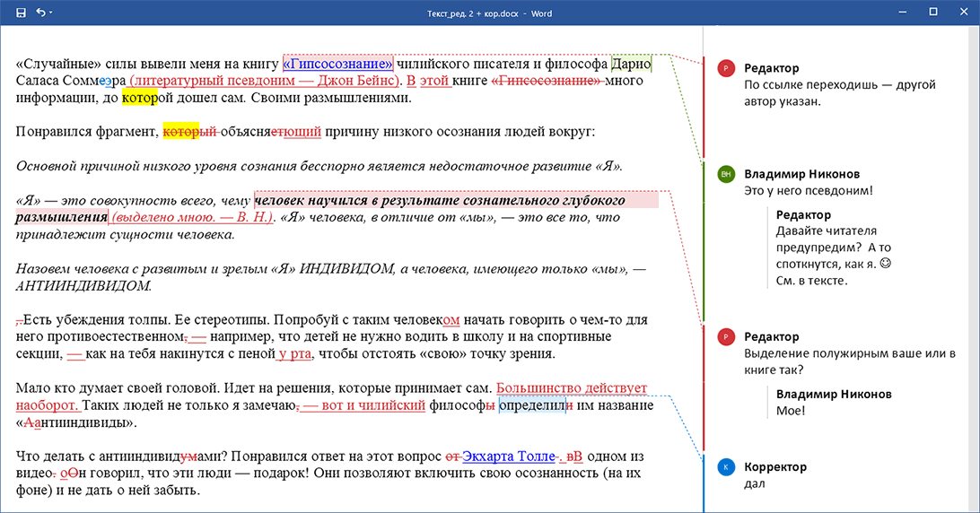Open the undo history dropdown arrow
980x513 pixels.
click(50, 13)
